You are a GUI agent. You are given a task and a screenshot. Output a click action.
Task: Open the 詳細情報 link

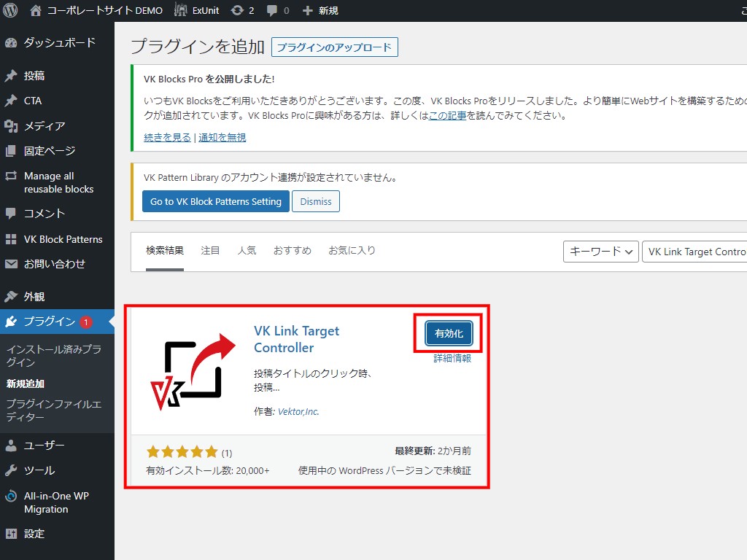(452, 359)
